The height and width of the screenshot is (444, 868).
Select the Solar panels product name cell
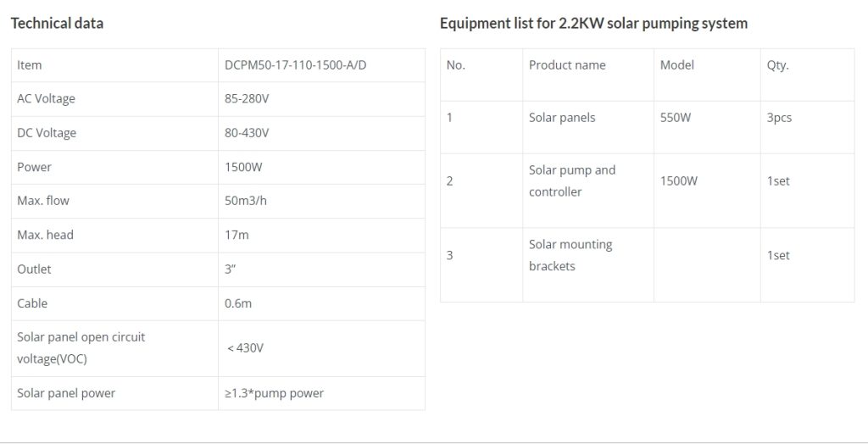tap(588, 127)
